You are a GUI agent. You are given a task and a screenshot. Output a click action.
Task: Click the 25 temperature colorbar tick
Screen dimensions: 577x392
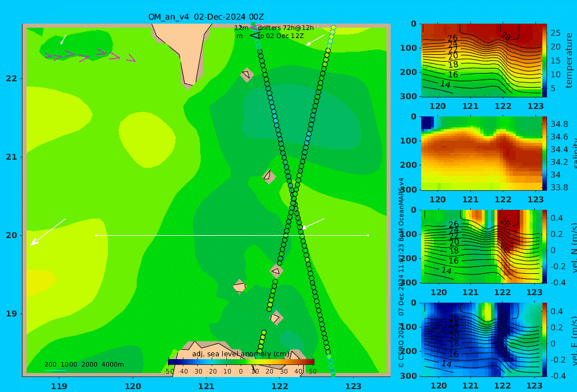pyautogui.click(x=555, y=33)
